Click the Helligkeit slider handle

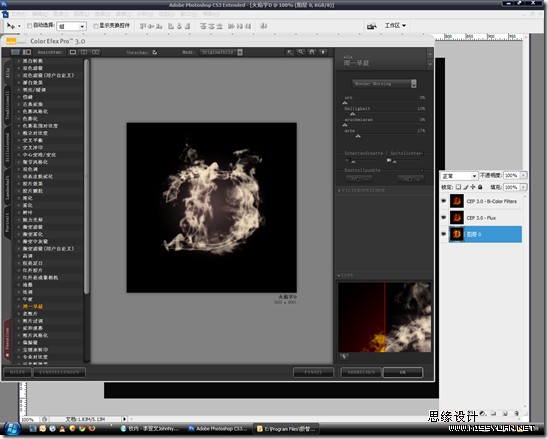[352, 114]
